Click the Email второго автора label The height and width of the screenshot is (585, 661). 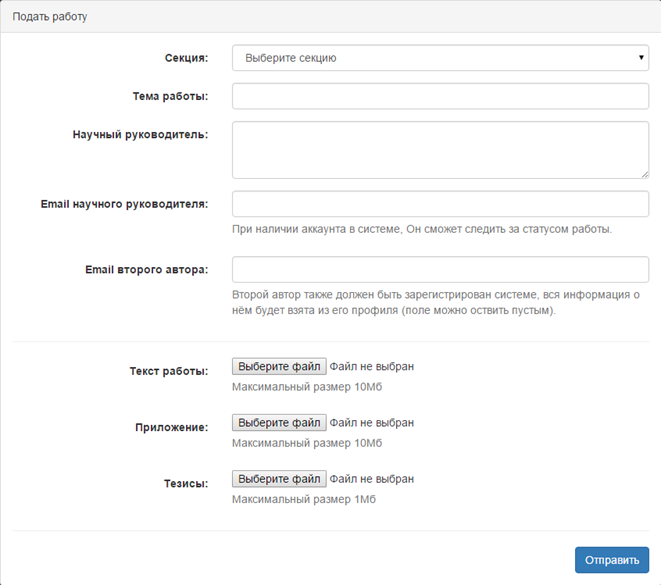pyautogui.click(x=147, y=269)
